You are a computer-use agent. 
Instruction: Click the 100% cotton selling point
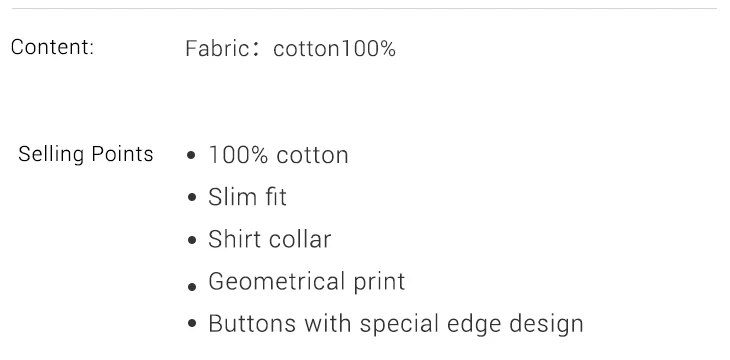(x=278, y=155)
